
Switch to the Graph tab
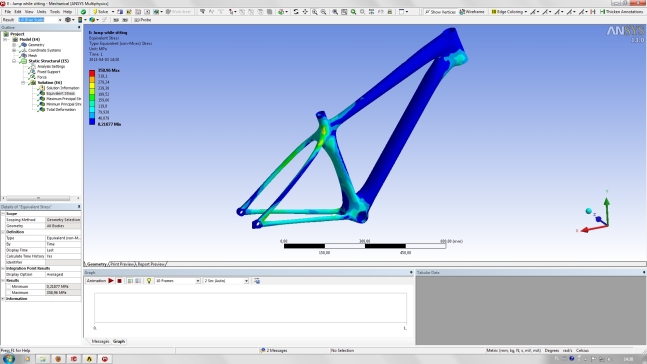point(119,341)
